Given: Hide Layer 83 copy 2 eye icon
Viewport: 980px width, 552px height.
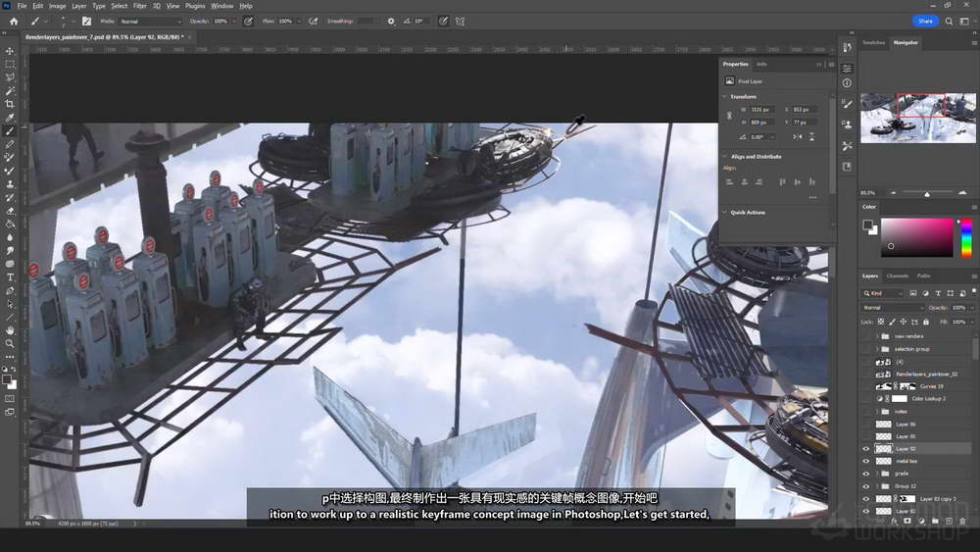Looking at the screenshot, I should coord(866,499).
